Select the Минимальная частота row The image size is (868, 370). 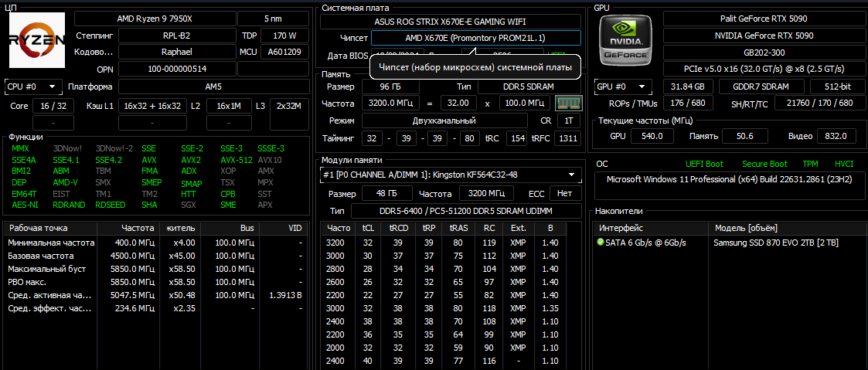pos(155,243)
